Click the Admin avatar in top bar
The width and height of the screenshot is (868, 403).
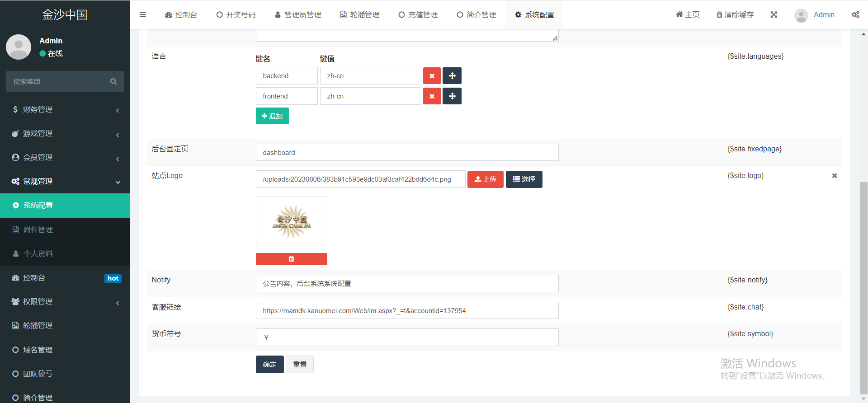[801, 15]
